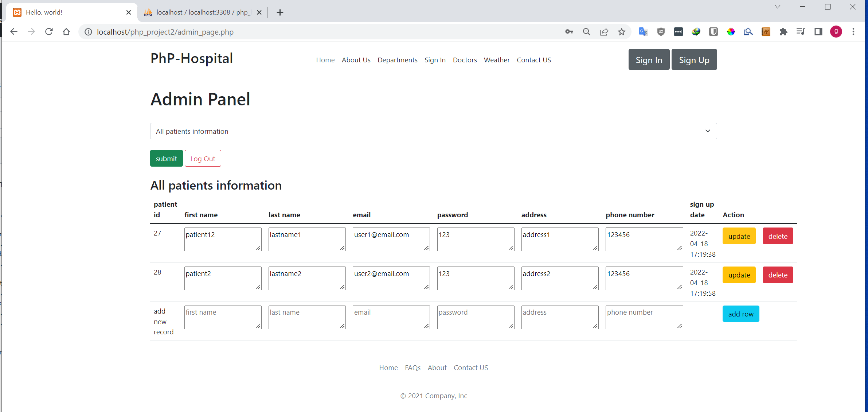
Task: Focus the empty first name field in new record row
Action: pyautogui.click(x=223, y=317)
